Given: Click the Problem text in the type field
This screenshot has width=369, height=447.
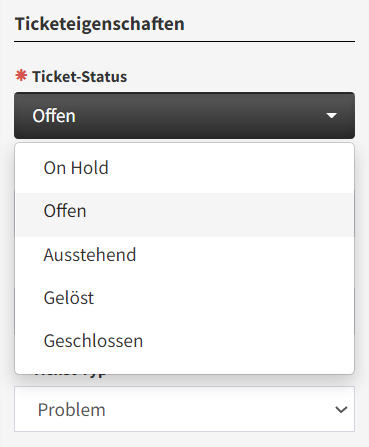Looking at the screenshot, I should pos(72,409).
